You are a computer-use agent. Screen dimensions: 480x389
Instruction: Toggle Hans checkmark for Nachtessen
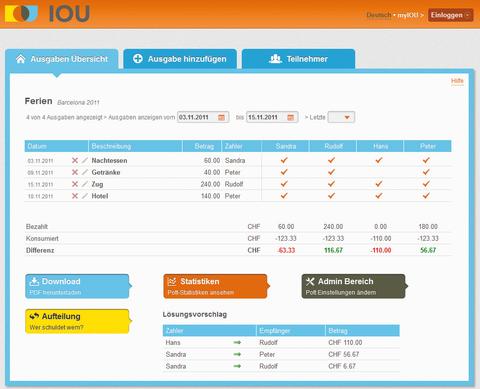pyautogui.click(x=379, y=160)
